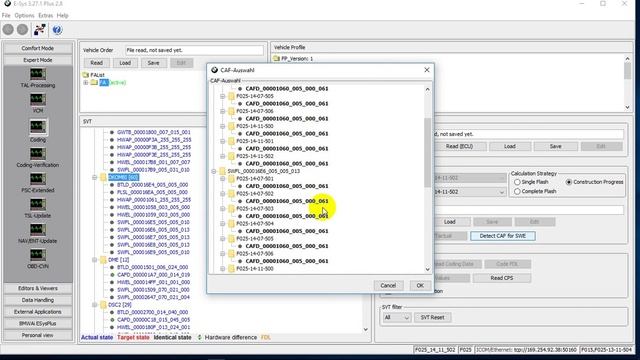Click the DSC2 [29] folder icon
640x360 pixels.
coord(103,305)
